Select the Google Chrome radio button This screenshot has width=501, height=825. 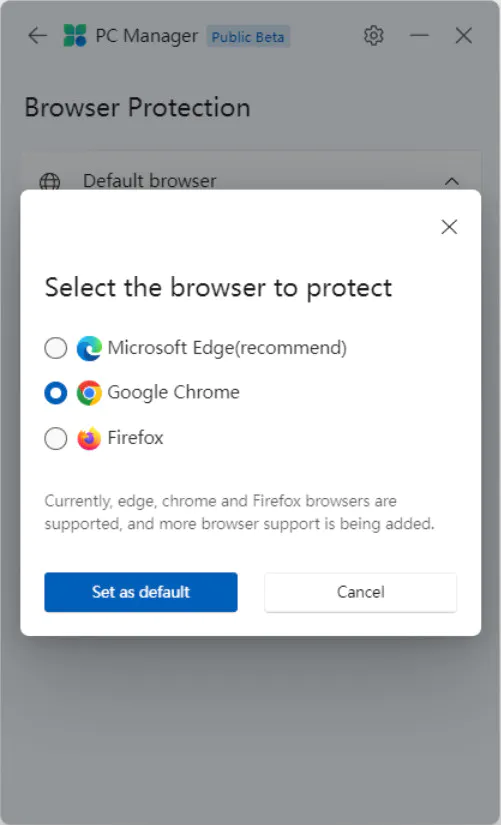56,393
